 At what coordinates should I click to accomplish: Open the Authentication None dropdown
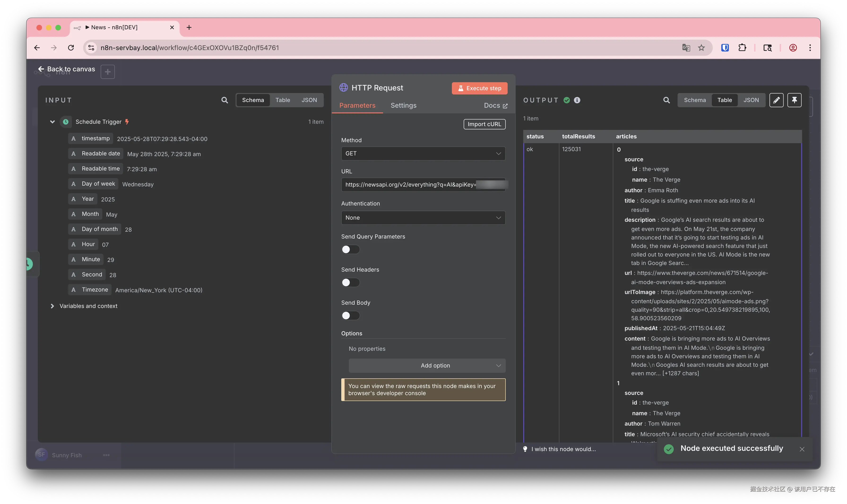[x=423, y=218]
